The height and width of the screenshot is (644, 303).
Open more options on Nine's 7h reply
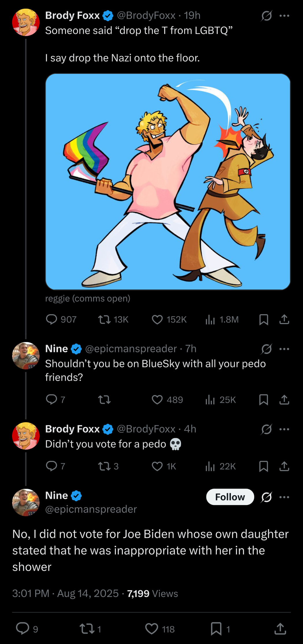coord(284,349)
